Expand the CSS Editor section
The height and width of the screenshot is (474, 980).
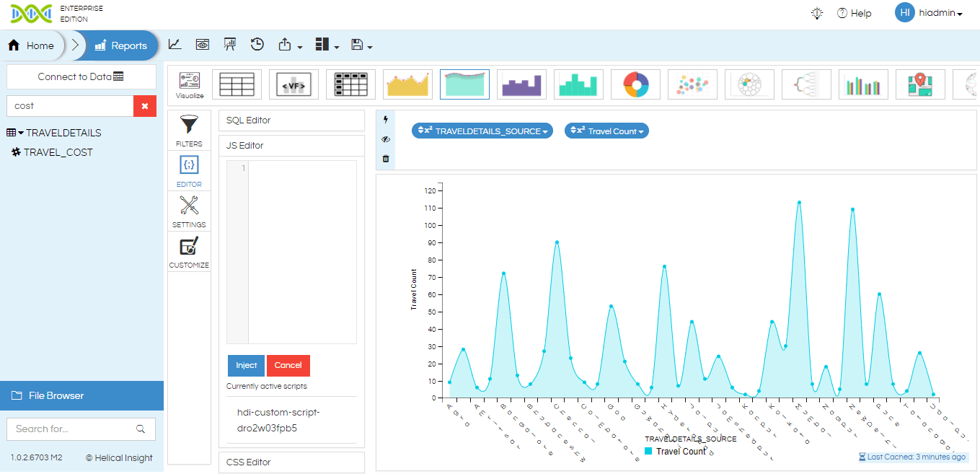[291, 462]
